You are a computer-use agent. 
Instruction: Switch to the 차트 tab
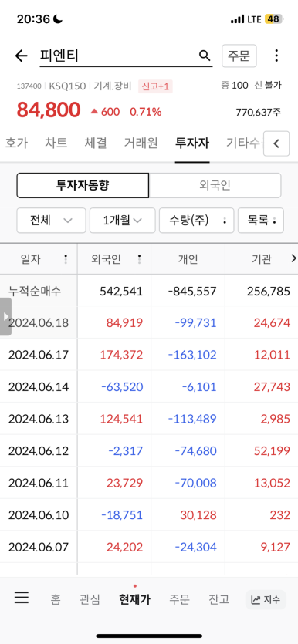click(x=56, y=143)
